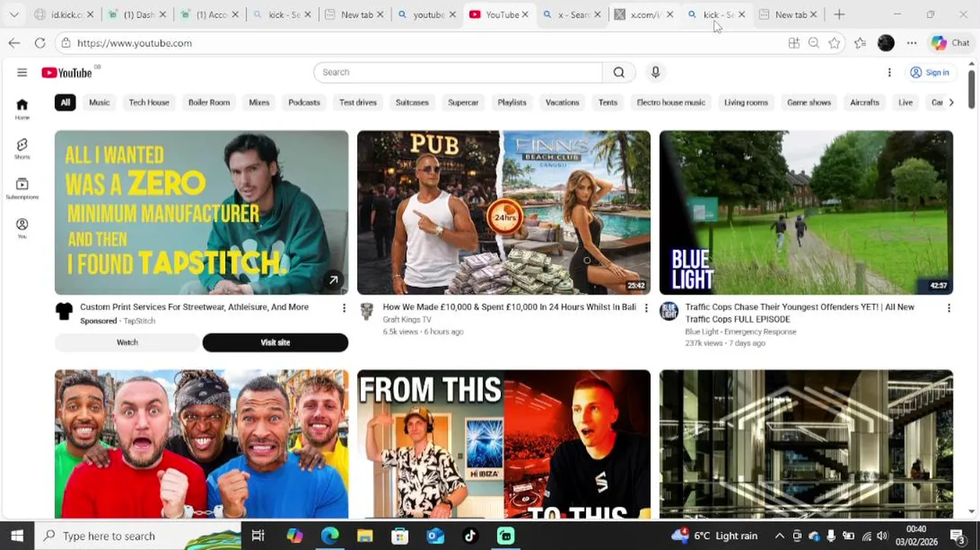Click in YouTube search field
The width and height of the screenshot is (980, 550).
coord(458,73)
